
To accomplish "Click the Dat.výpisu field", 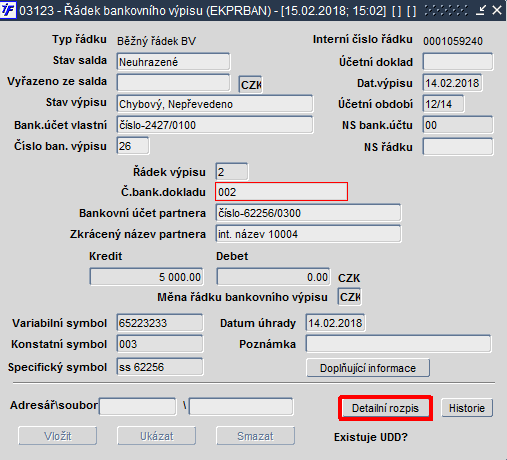I will [452, 83].
